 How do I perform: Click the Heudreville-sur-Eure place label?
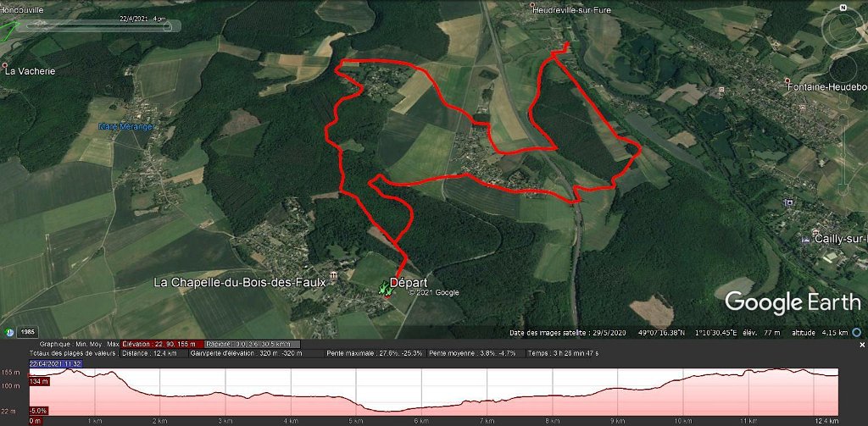(x=565, y=9)
